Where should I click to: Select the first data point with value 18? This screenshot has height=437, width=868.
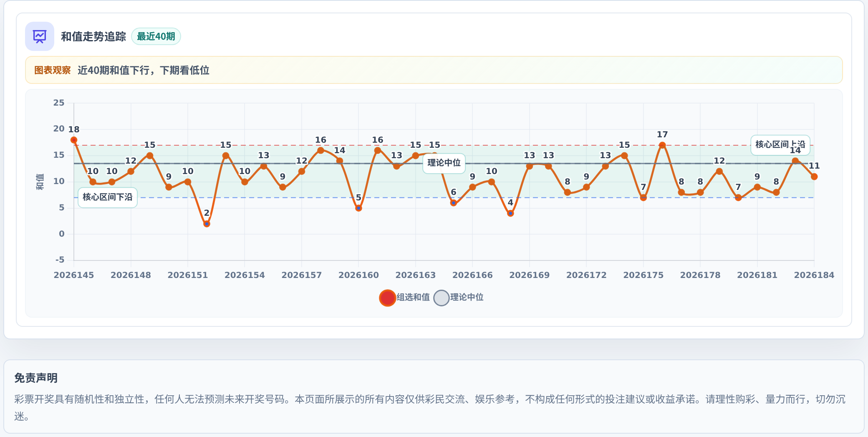(x=74, y=140)
